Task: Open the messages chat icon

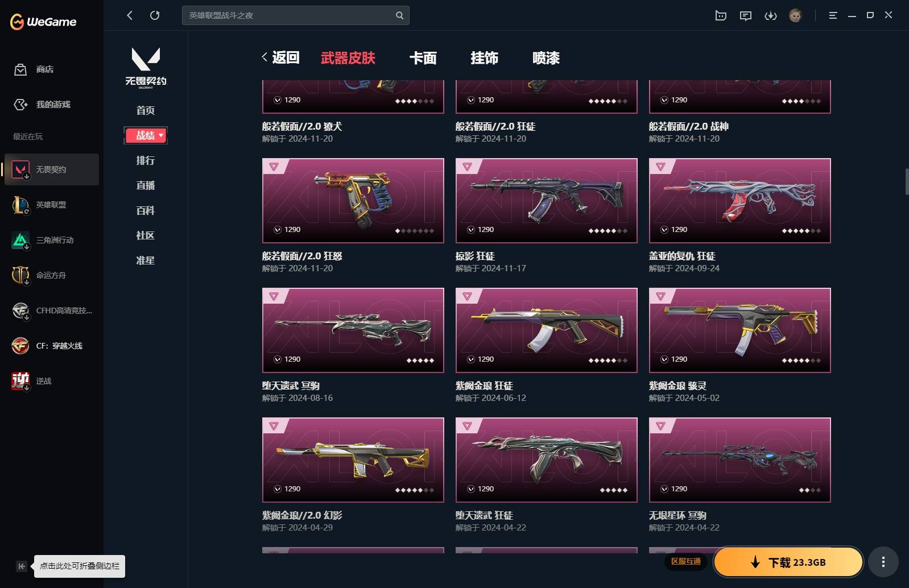Action: [745, 16]
